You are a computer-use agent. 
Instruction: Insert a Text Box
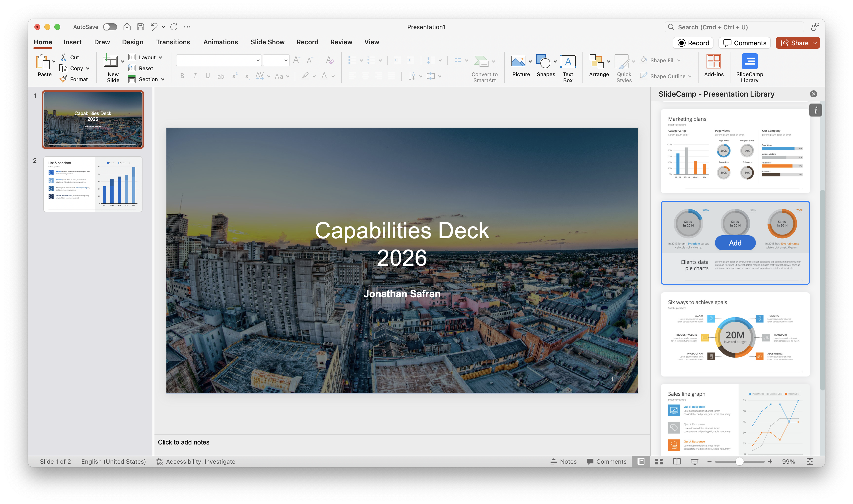pyautogui.click(x=568, y=68)
